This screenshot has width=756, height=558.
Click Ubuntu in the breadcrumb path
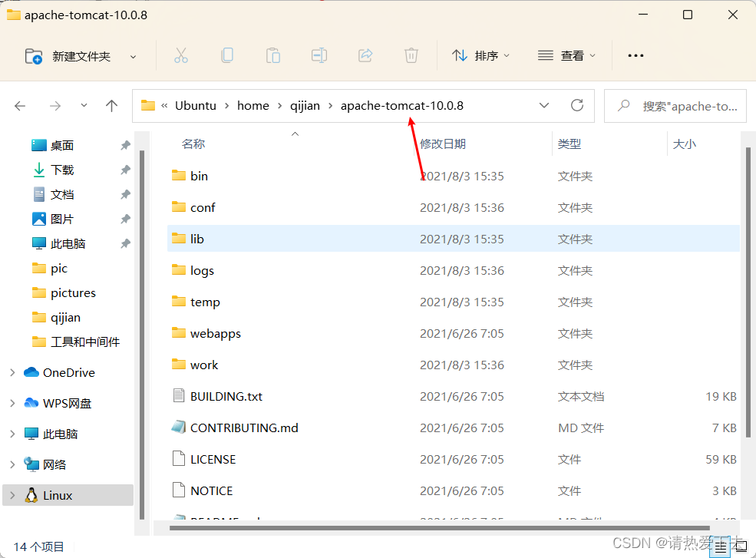[195, 106]
